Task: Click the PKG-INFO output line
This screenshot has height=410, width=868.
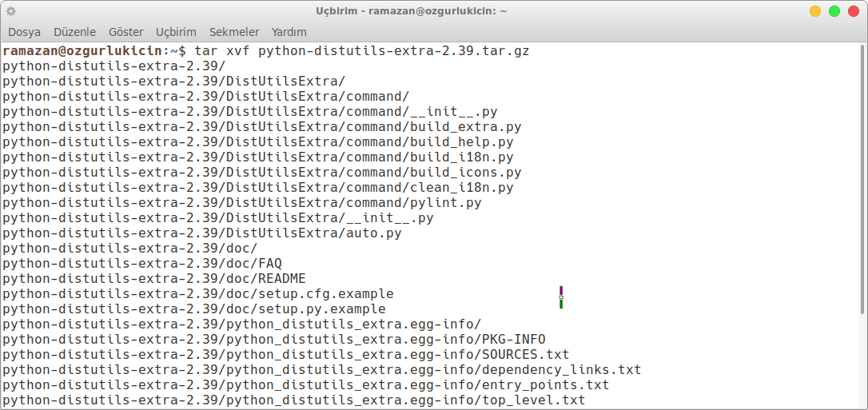Action: click(x=274, y=339)
